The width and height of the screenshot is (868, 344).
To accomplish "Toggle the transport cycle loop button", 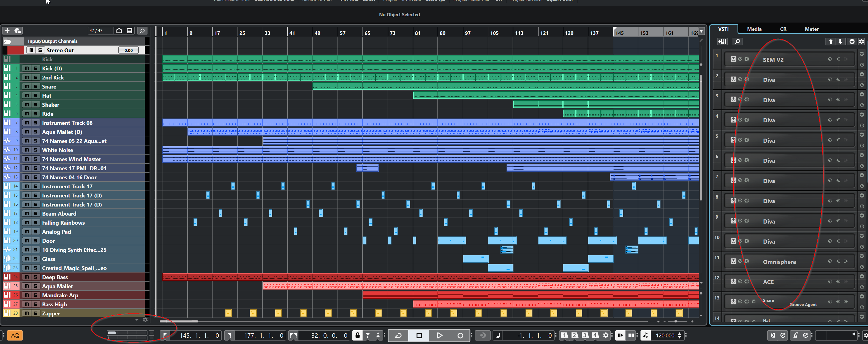I will (398, 335).
